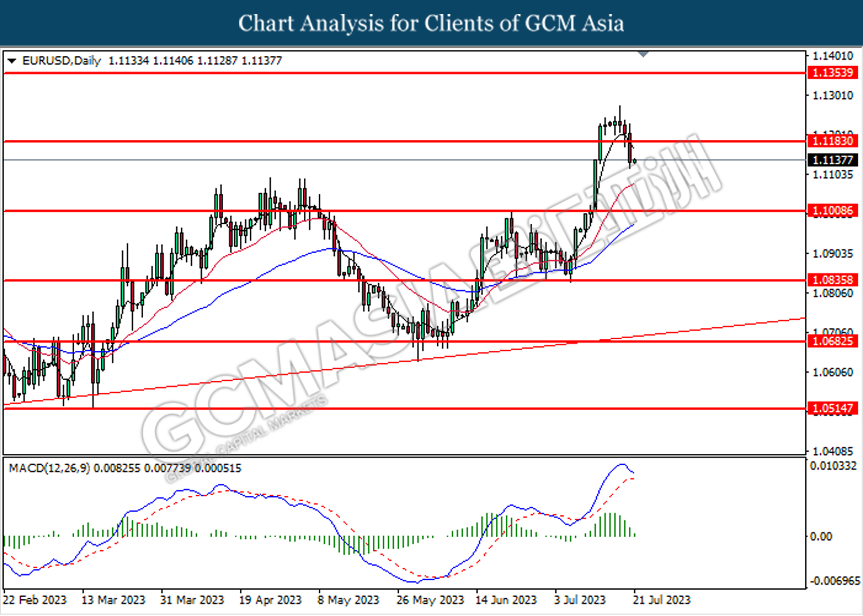Click the 1.11035 price axis value
This screenshot has height=616, width=863.
tap(833, 174)
